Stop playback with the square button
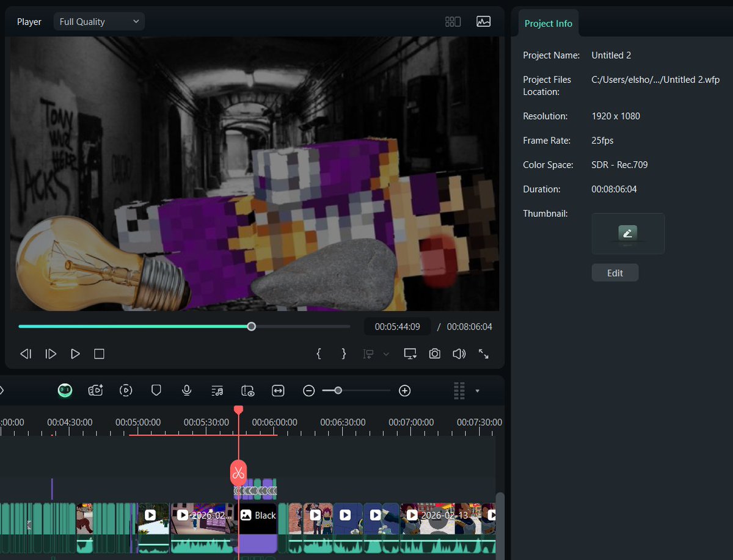This screenshot has height=560, width=733. click(100, 354)
